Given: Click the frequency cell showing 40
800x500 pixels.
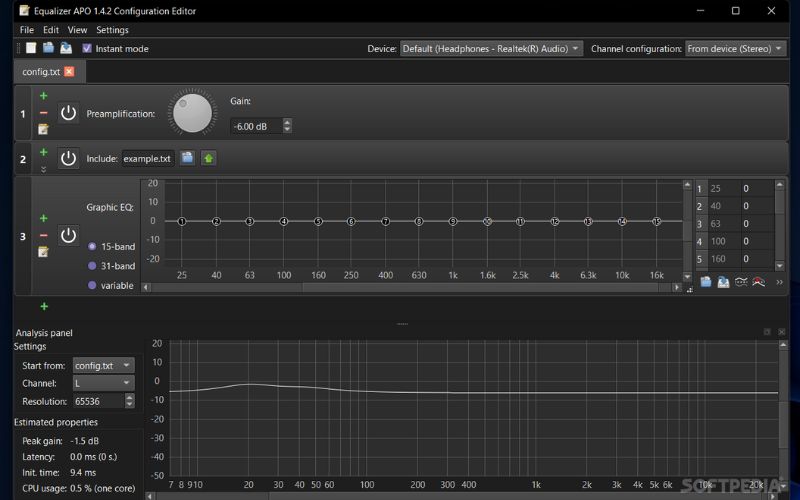Looking at the screenshot, I should pyautogui.click(x=724, y=206).
